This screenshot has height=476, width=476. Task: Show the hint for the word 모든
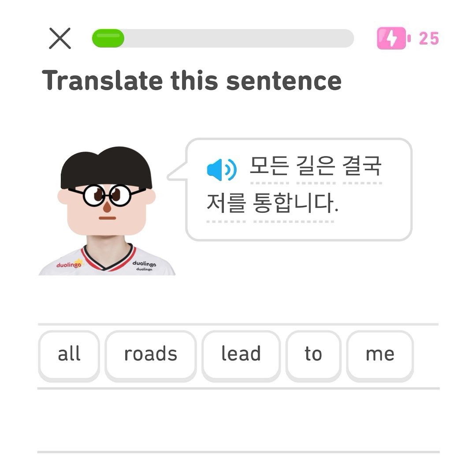click(x=269, y=167)
